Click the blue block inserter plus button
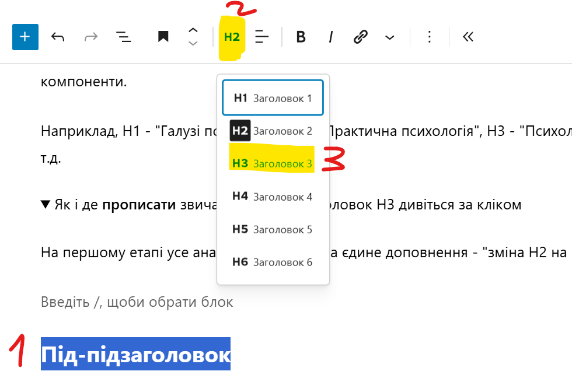Screen dimensions: 572x392 (25, 37)
